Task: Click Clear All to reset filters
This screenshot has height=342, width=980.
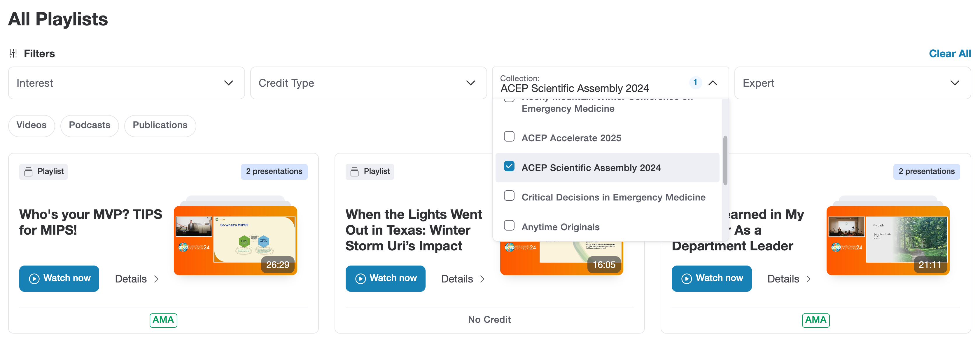Action: click(950, 54)
